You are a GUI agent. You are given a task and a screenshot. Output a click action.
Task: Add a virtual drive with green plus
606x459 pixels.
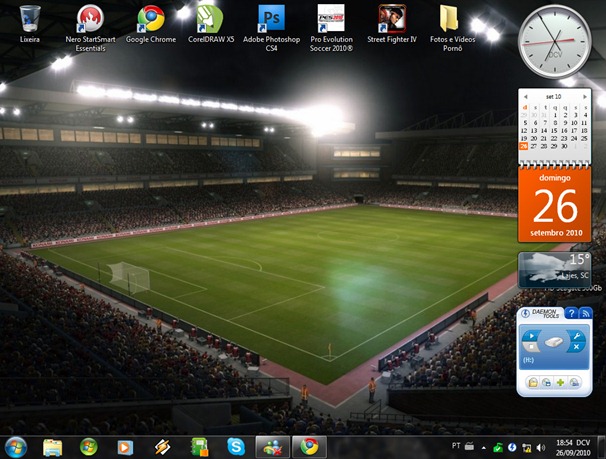click(560, 382)
